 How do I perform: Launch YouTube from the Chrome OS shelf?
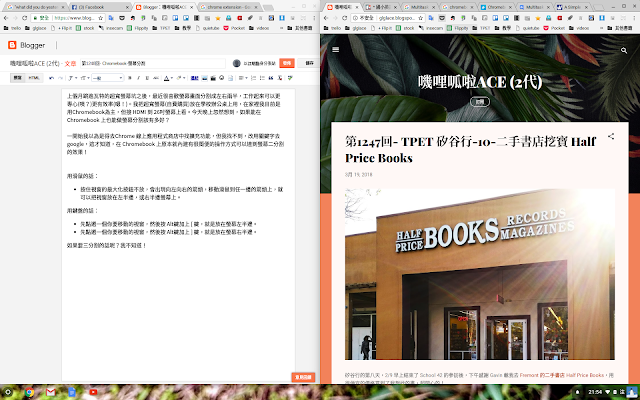point(93,392)
